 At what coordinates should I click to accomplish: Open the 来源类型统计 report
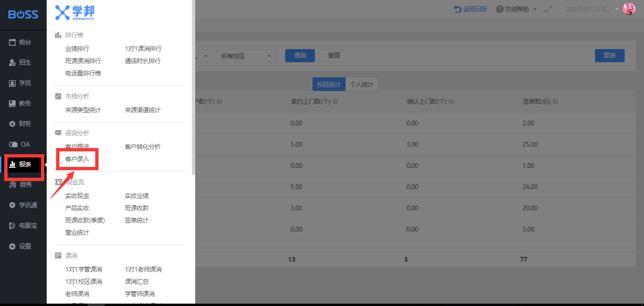[x=83, y=110]
